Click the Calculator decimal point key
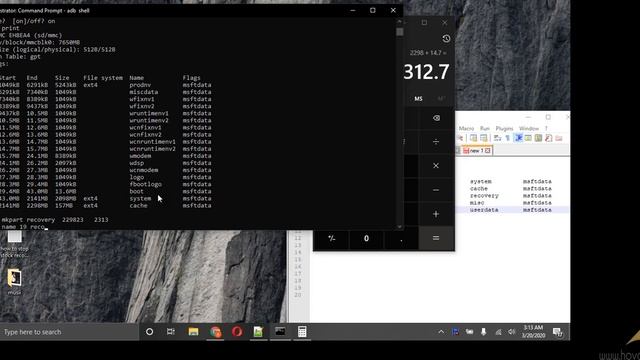640x360 pixels. [401, 238]
